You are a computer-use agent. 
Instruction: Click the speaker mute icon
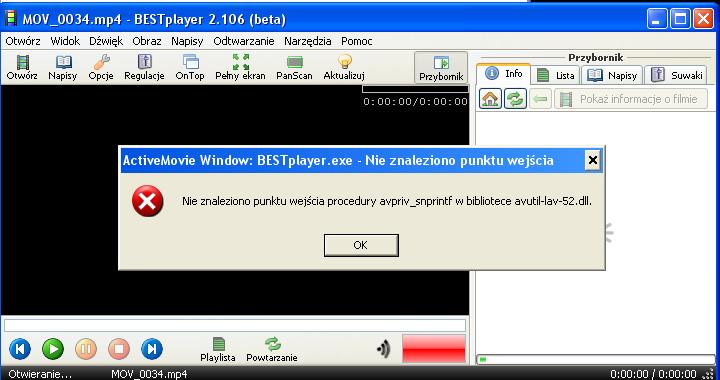coord(383,349)
